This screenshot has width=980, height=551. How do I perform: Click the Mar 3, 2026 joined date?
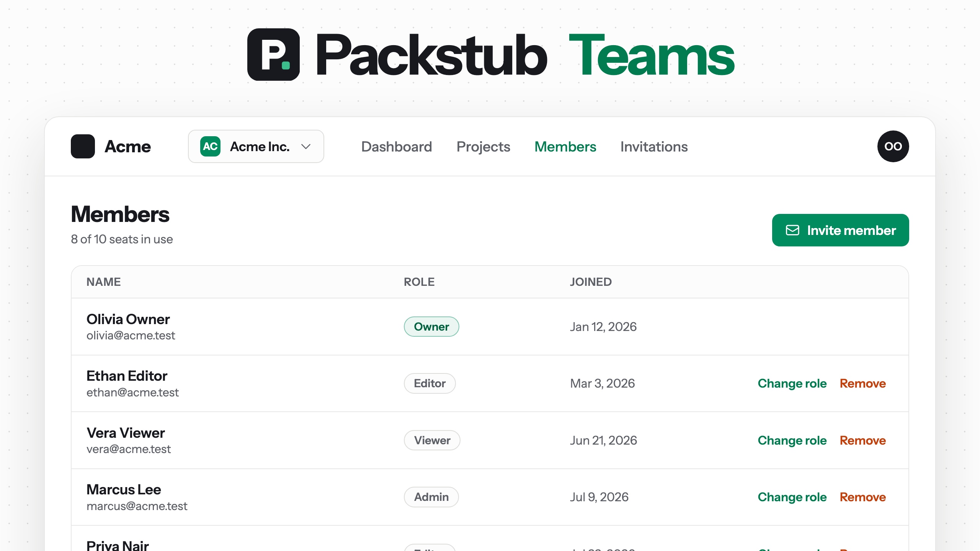pyautogui.click(x=602, y=383)
